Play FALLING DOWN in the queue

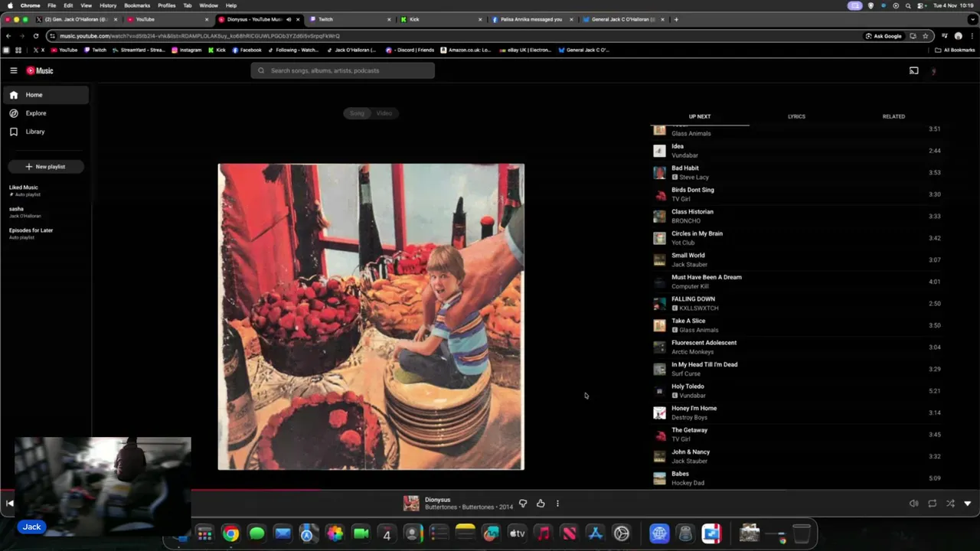coord(796,303)
